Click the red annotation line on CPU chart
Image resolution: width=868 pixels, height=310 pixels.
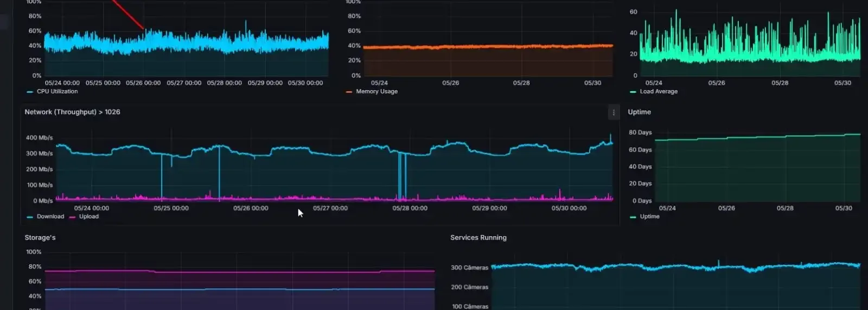129,15
